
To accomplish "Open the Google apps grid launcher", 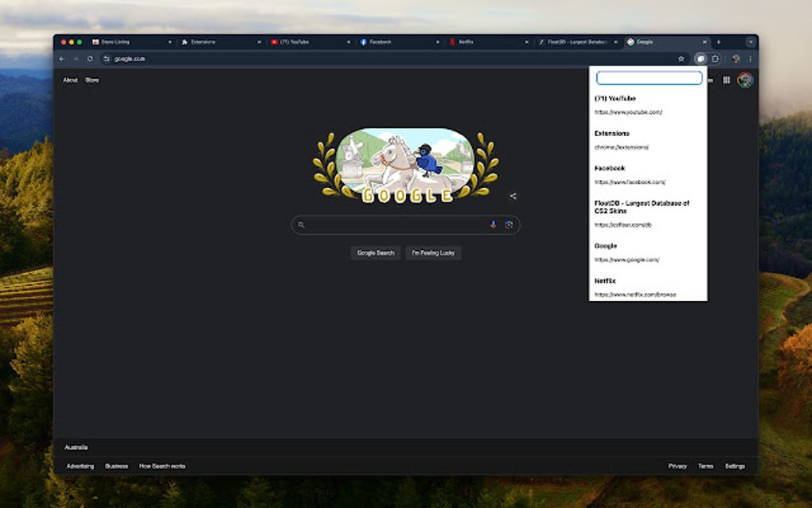I will [725, 80].
